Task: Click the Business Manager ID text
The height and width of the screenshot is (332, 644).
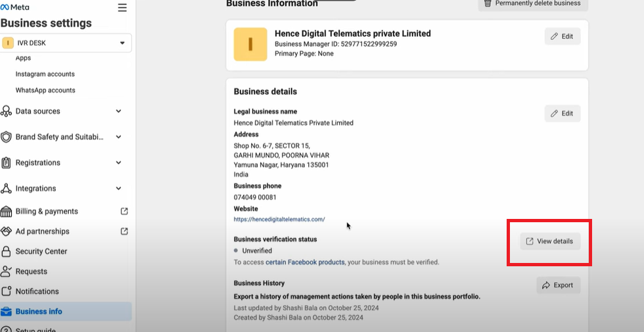Action: point(336,44)
